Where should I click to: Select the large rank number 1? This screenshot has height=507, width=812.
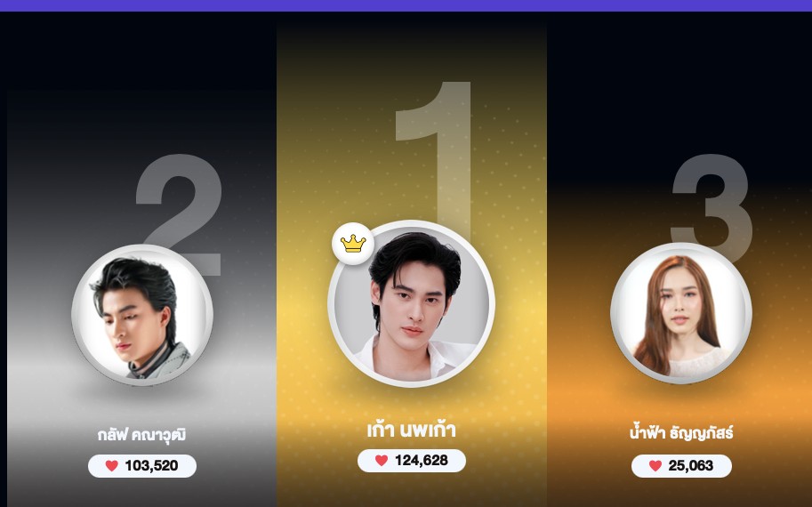[434, 156]
